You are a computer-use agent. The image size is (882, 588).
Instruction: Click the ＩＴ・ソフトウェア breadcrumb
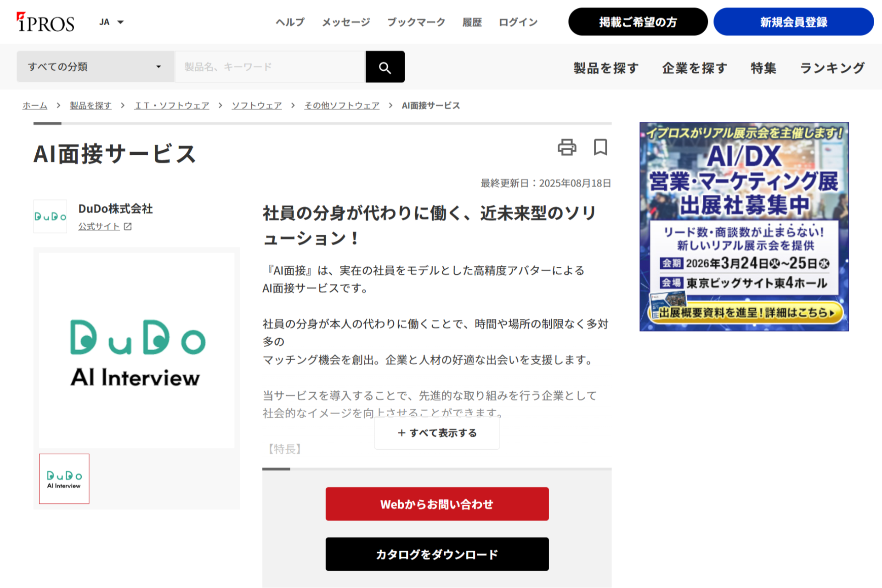pyautogui.click(x=172, y=106)
